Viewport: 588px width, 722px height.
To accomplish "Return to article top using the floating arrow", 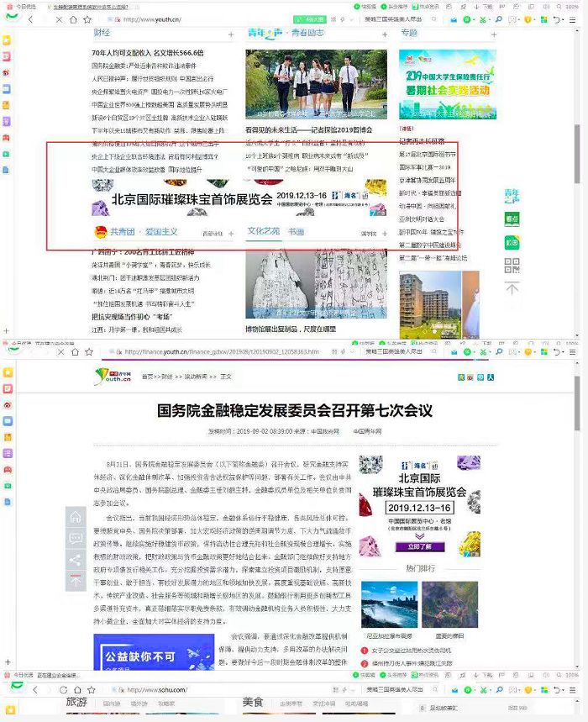I will tap(76, 581).
